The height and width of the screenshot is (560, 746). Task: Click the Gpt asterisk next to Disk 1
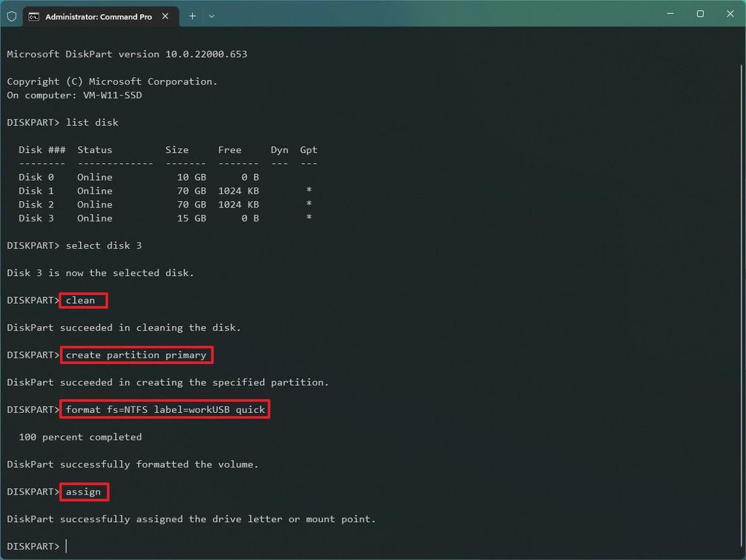click(307, 190)
